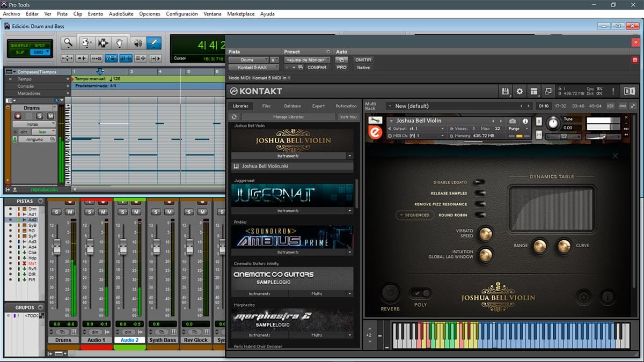This screenshot has width=644, height=362.
Task: Click record enable on Drums edit track
Action: 18,116
